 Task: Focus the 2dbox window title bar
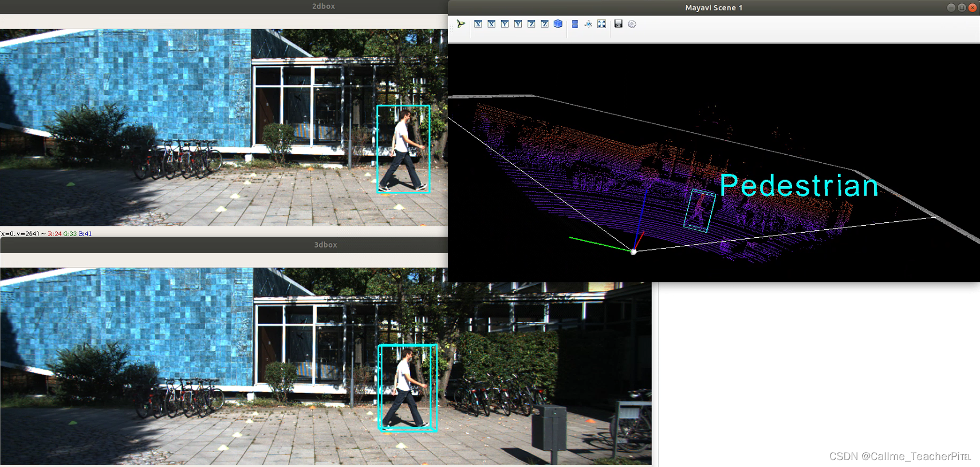(x=224, y=6)
